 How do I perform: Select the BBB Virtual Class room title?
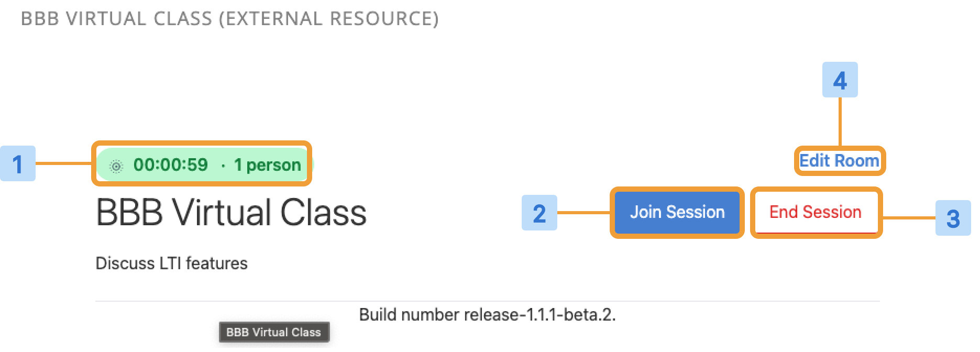click(x=231, y=213)
